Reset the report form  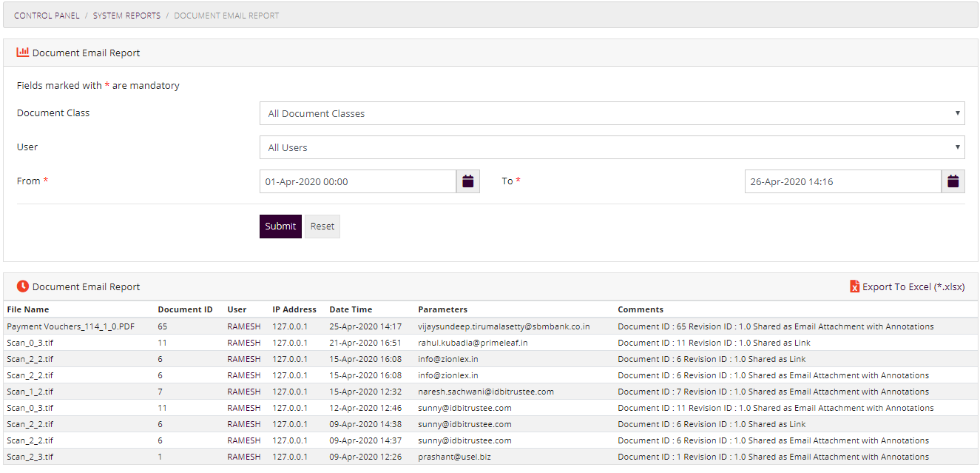click(322, 226)
